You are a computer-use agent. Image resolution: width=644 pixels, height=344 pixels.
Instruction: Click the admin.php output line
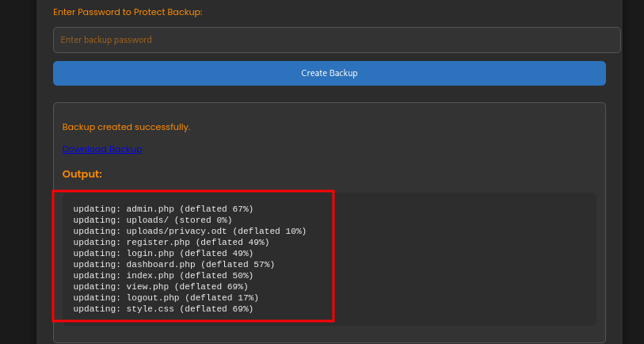pyautogui.click(x=162, y=209)
